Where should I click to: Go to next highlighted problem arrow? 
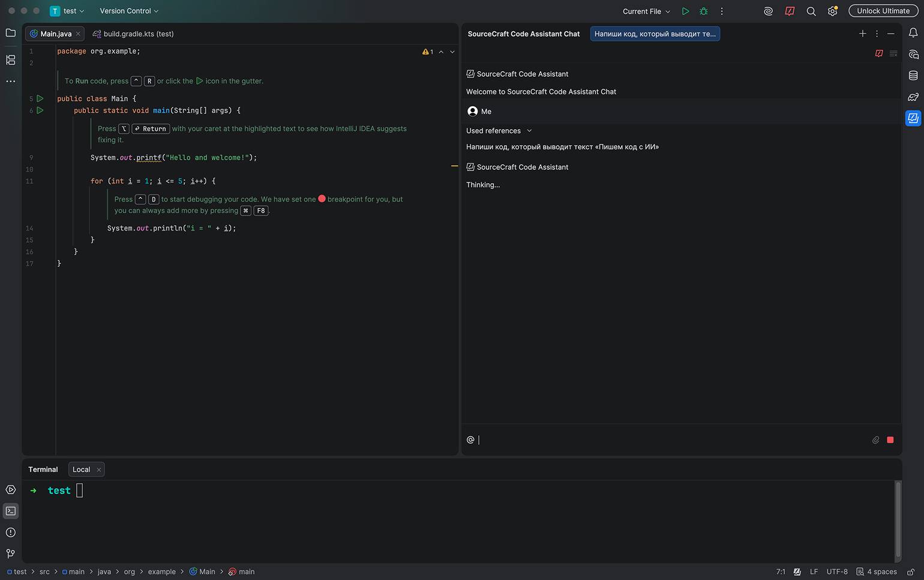point(452,52)
